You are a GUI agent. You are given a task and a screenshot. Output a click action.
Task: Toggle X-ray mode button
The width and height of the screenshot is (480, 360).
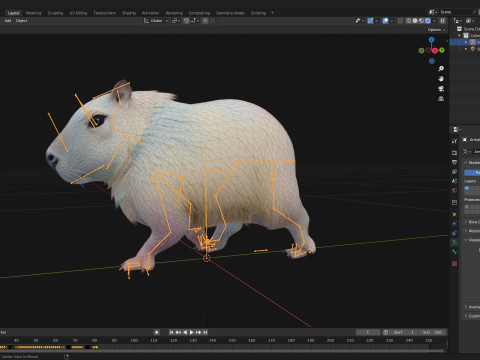coord(400,21)
